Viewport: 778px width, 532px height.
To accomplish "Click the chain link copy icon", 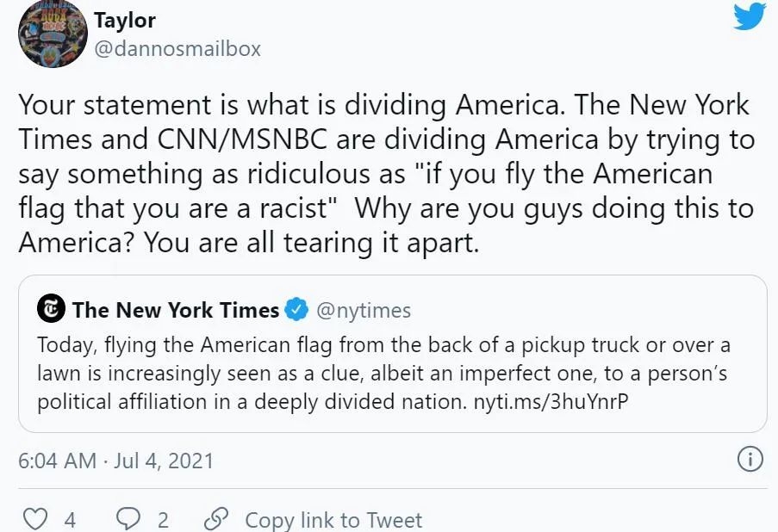I will tap(216, 519).
